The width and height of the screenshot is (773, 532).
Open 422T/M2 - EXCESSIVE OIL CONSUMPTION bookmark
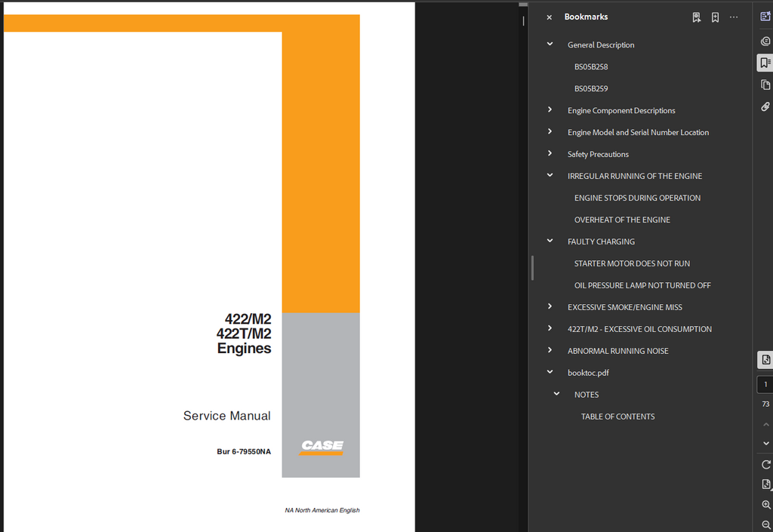coord(639,329)
